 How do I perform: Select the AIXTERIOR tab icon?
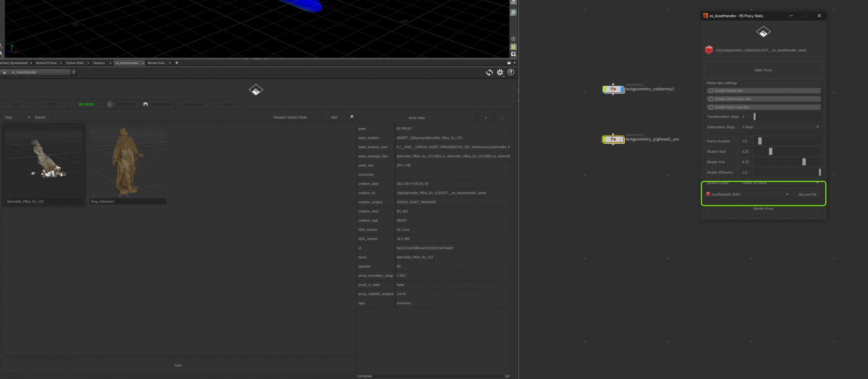110,104
